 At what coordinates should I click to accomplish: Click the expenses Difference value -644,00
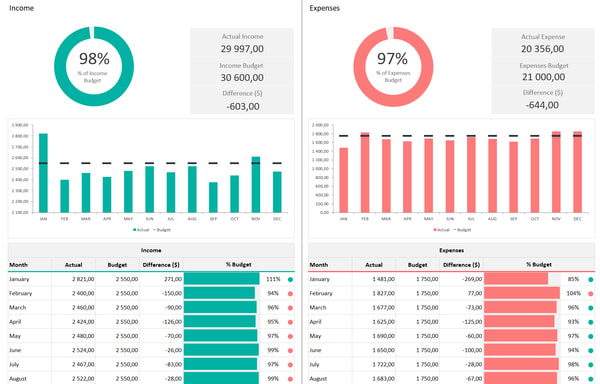pos(542,105)
